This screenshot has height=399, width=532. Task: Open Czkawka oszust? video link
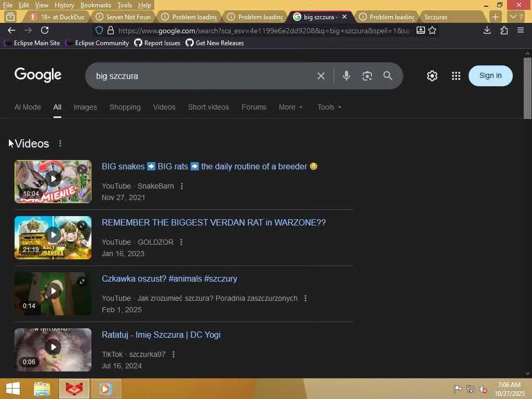coord(169,278)
